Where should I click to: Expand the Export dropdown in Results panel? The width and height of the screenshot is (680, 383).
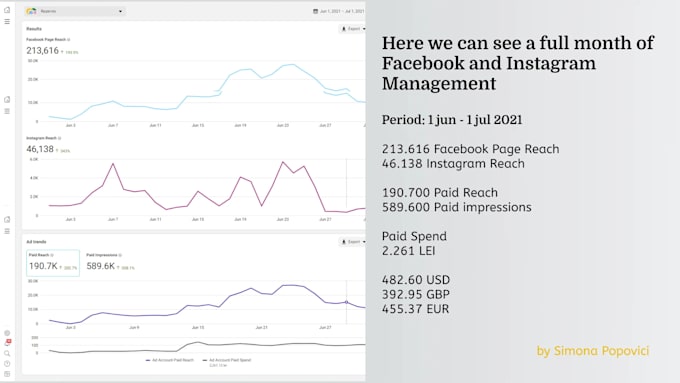coord(352,29)
